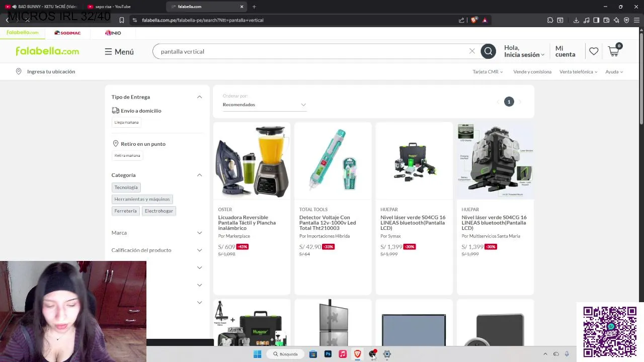This screenshot has height=362, width=644.
Task: Open Brave Shields lion icon
Action: [x=473, y=20]
